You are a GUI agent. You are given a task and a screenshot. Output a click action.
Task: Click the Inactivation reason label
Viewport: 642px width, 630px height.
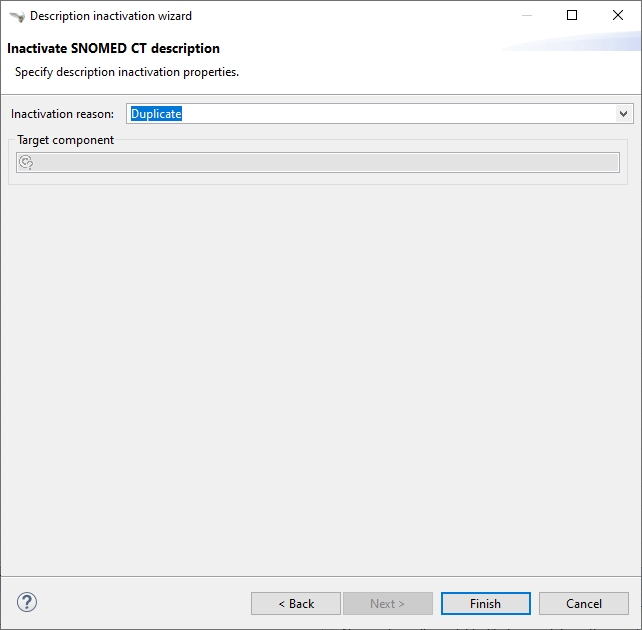[x=62, y=114]
